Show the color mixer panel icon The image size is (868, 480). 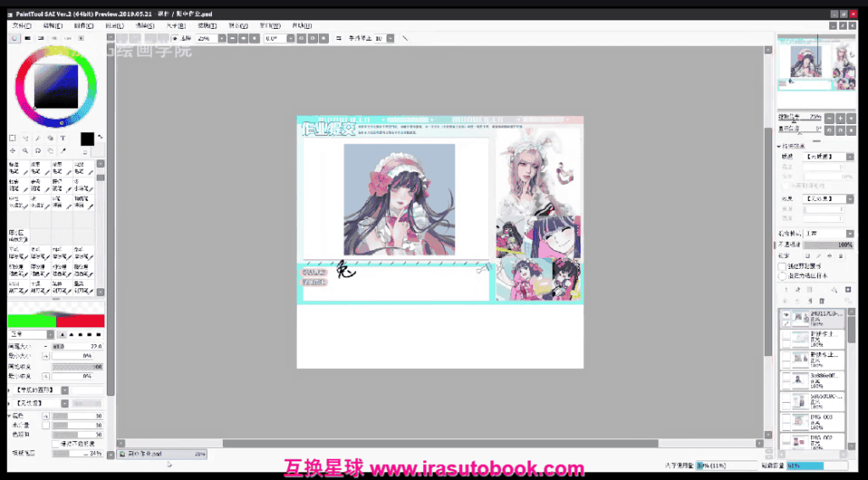tap(54, 38)
